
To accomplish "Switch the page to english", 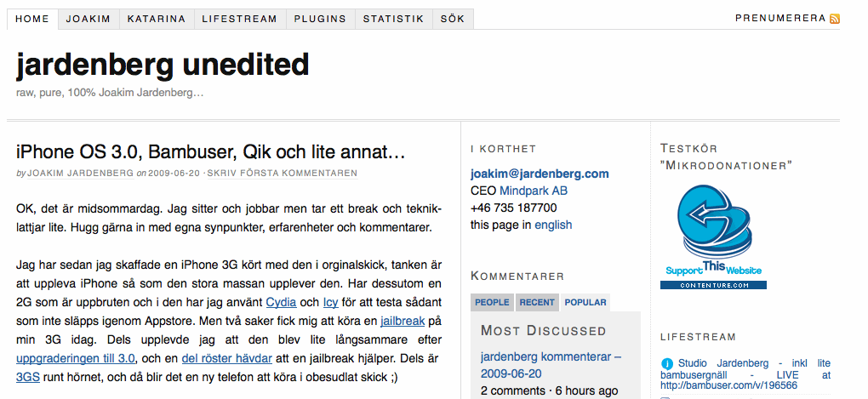I will (x=553, y=225).
